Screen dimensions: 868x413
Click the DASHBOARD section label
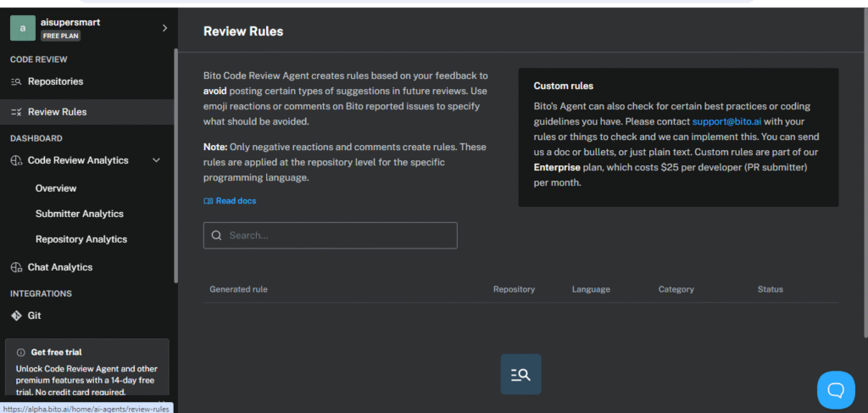(36, 138)
